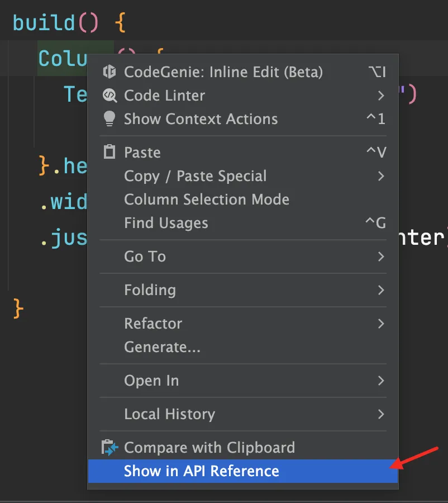Screen dimensions: 448x503
Task: Click the Paste clipboard icon
Action: (109, 151)
